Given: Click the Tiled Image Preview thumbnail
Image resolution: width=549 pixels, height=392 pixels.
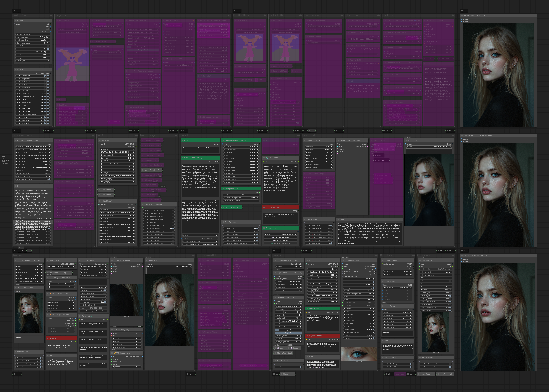Looking at the screenshot, I should 29,313.
